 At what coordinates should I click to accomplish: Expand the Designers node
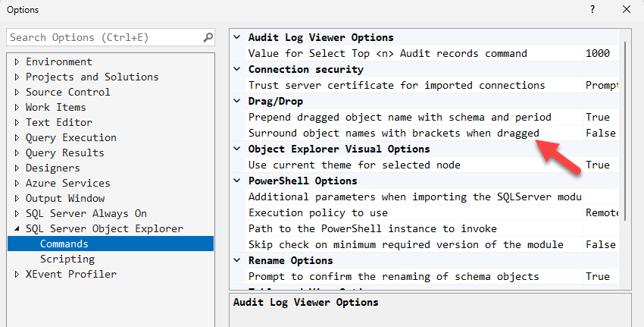pyautogui.click(x=17, y=168)
